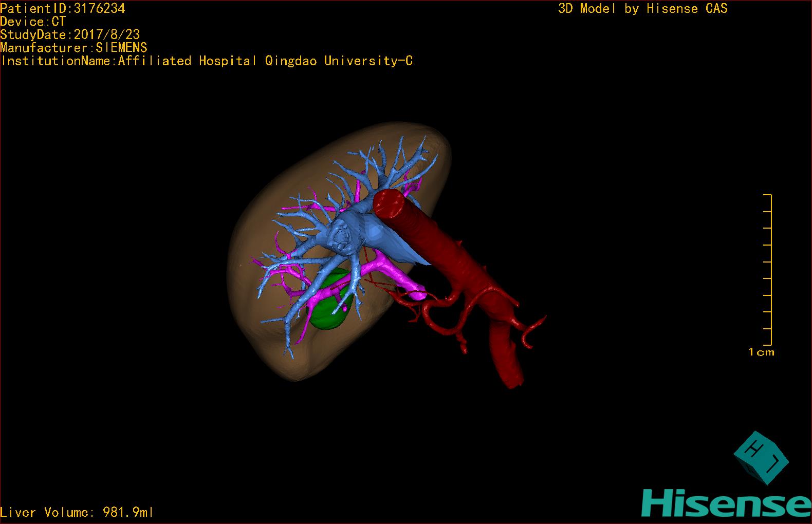Select the InstitutionName Affiliated Hospital Qingdao text

207,61
